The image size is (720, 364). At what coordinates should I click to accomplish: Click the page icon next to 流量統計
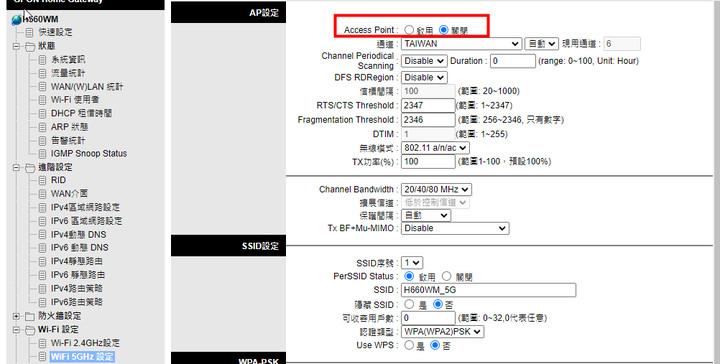42,73
